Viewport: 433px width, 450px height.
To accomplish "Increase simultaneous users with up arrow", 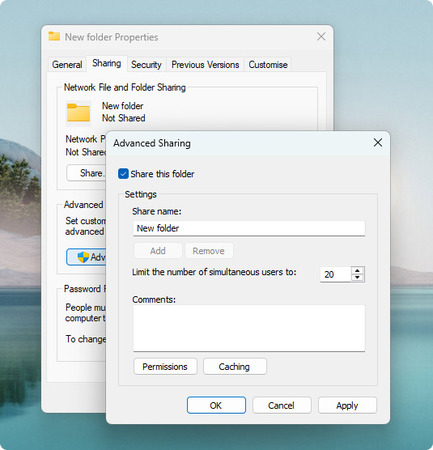I will point(357,271).
